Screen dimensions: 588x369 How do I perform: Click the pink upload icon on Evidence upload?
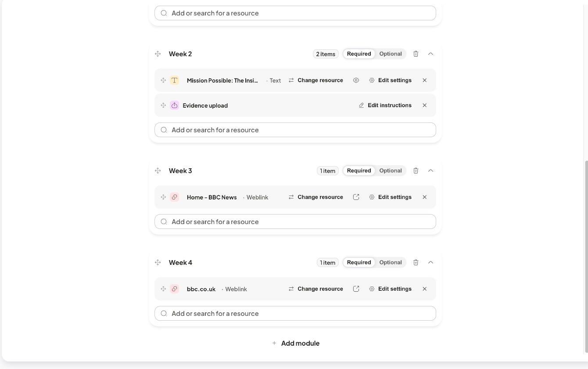pos(174,105)
